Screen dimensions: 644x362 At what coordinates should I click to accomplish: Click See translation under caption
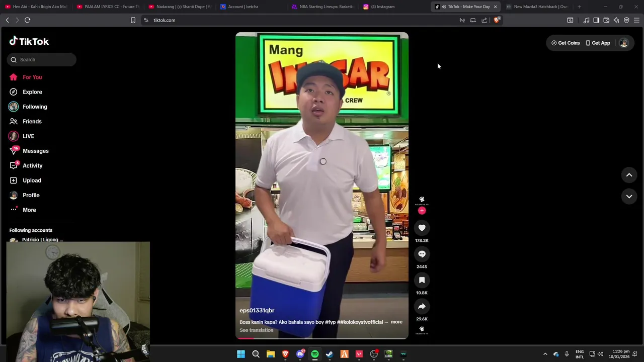[256, 330]
